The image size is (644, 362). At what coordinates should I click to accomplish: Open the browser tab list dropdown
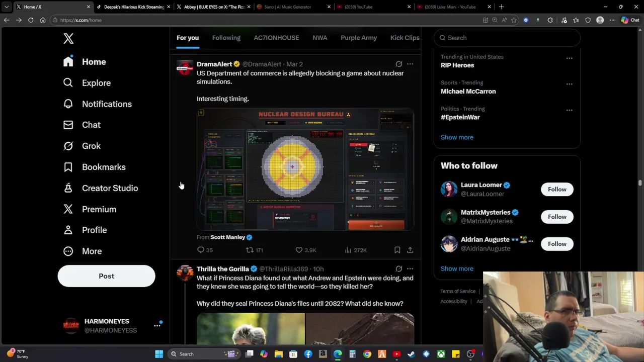7,7
